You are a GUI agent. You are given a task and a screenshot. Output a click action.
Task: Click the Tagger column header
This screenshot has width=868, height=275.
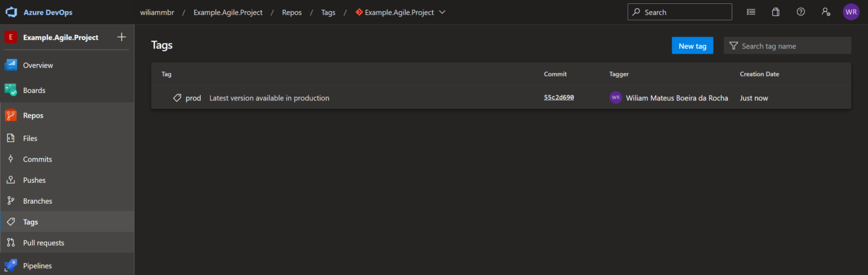pos(619,74)
